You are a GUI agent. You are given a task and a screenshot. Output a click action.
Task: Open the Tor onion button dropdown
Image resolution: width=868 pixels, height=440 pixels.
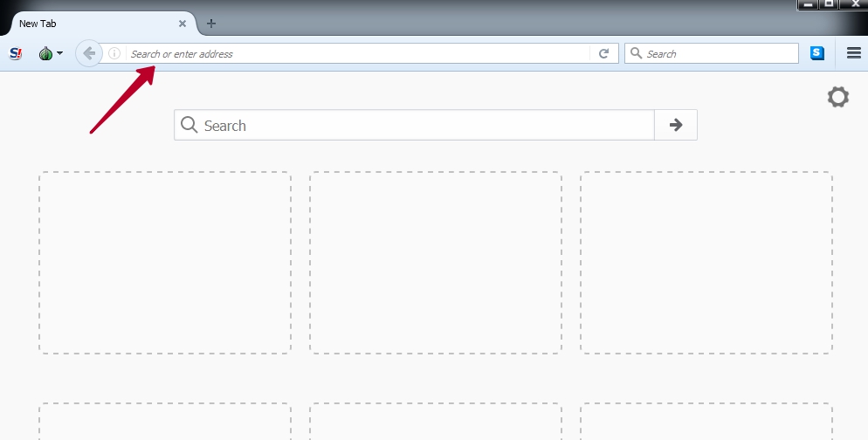click(50, 54)
